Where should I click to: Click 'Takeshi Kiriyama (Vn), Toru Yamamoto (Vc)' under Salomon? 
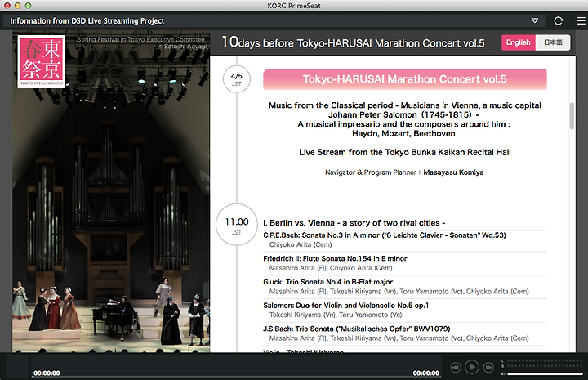point(336,315)
